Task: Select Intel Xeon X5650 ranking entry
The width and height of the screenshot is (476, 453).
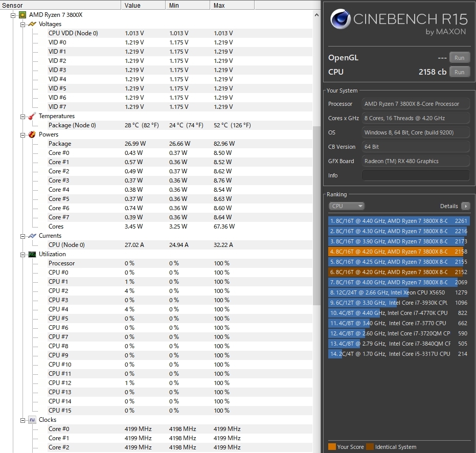Action: point(399,292)
